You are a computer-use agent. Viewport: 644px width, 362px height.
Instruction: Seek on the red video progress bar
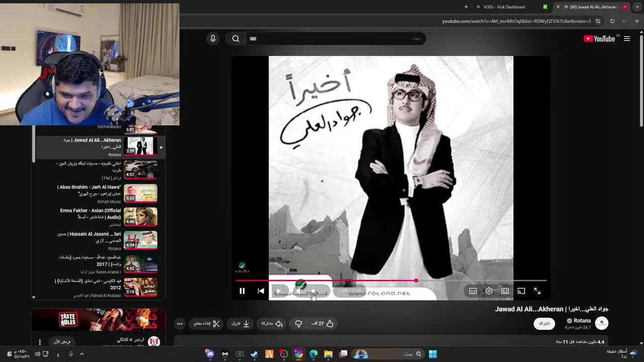tap(391, 281)
